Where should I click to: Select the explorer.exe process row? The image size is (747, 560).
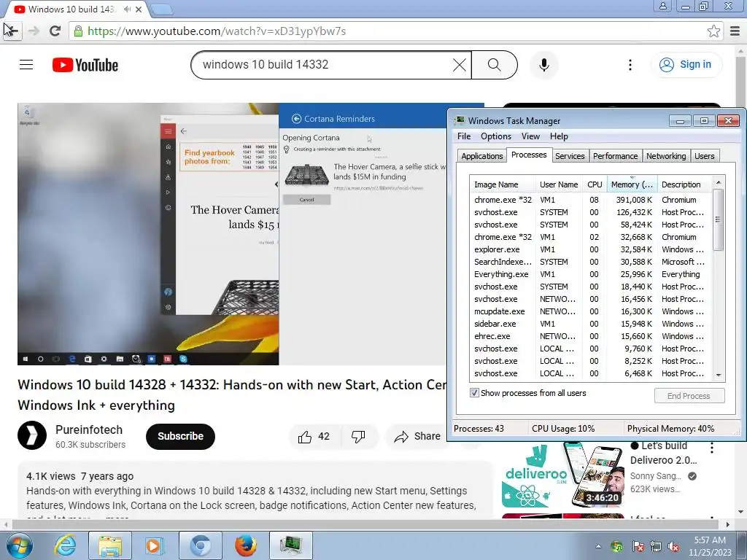point(591,249)
